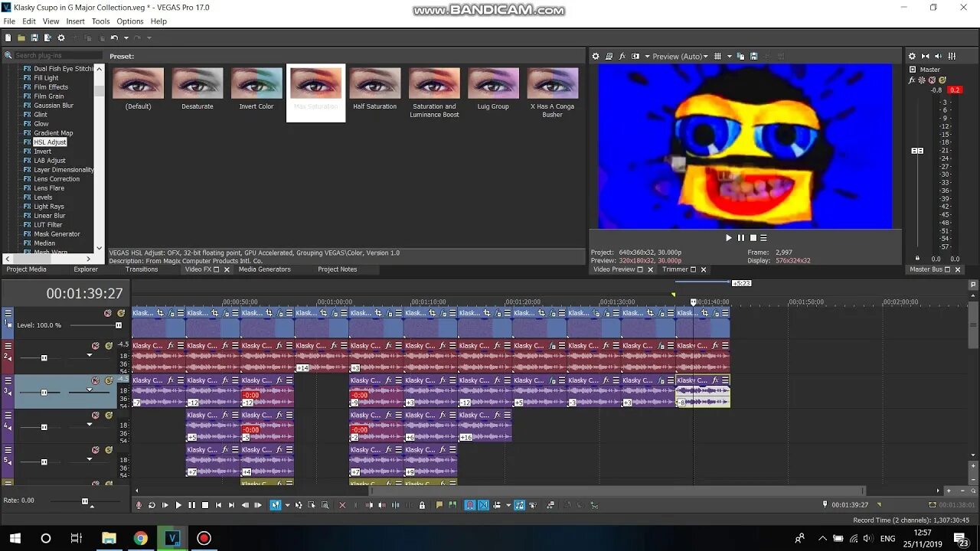Click the Render As icon in toolbar

click(47, 37)
